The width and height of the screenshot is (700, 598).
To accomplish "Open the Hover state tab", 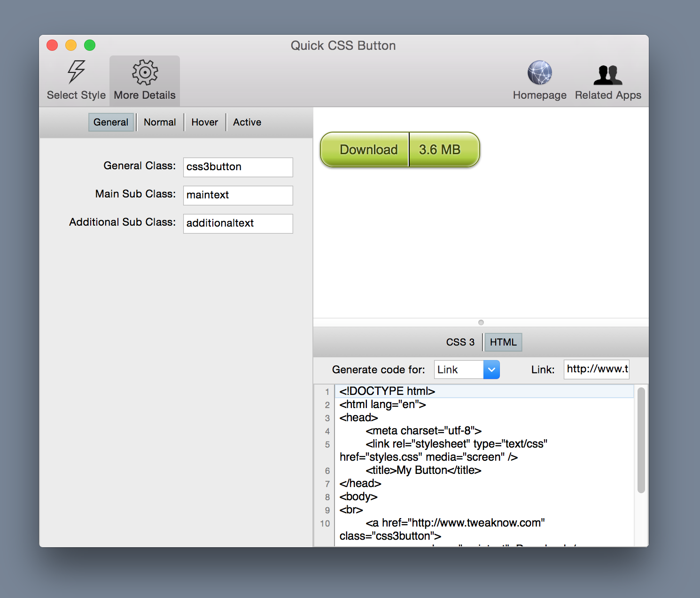I will click(x=204, y=122).
